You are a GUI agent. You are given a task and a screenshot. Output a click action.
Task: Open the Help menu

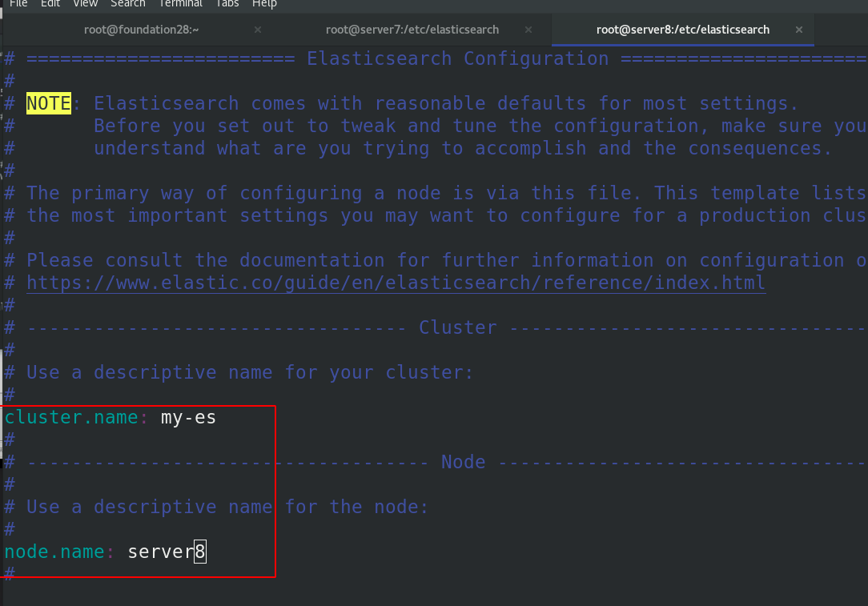[x=264, y=3]
